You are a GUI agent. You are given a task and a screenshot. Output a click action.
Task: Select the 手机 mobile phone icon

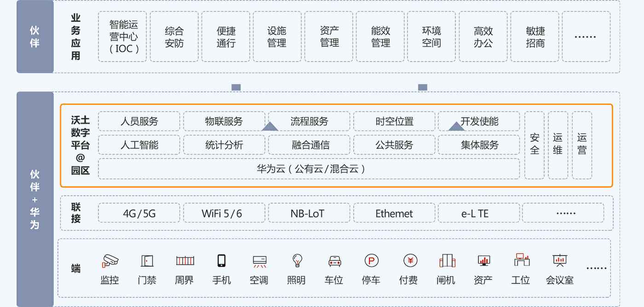221,261
